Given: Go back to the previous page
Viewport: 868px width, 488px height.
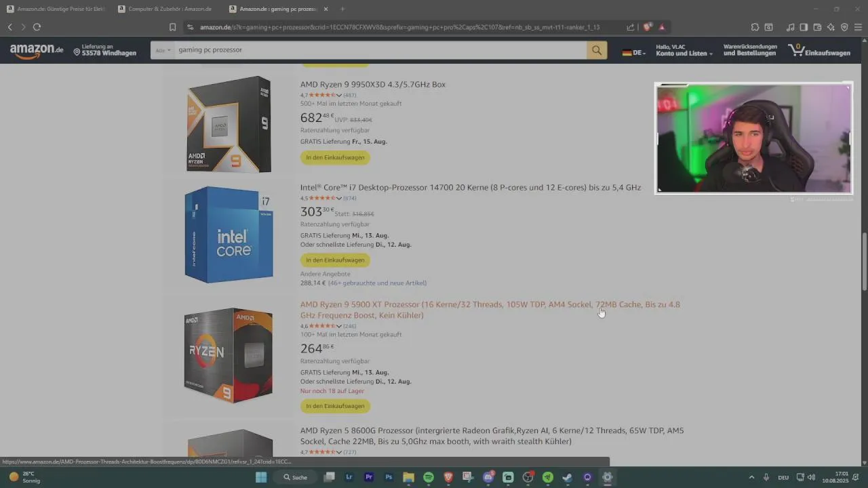Looking at the screenshot, I should click(x=9, y=27).
